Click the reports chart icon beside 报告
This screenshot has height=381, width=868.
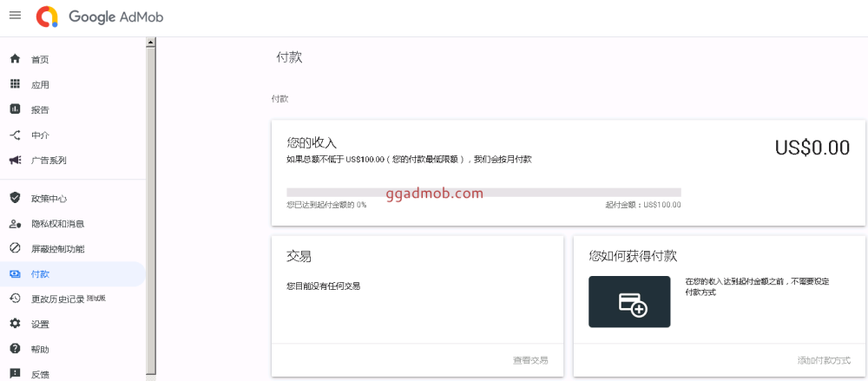tap(16, 109)
